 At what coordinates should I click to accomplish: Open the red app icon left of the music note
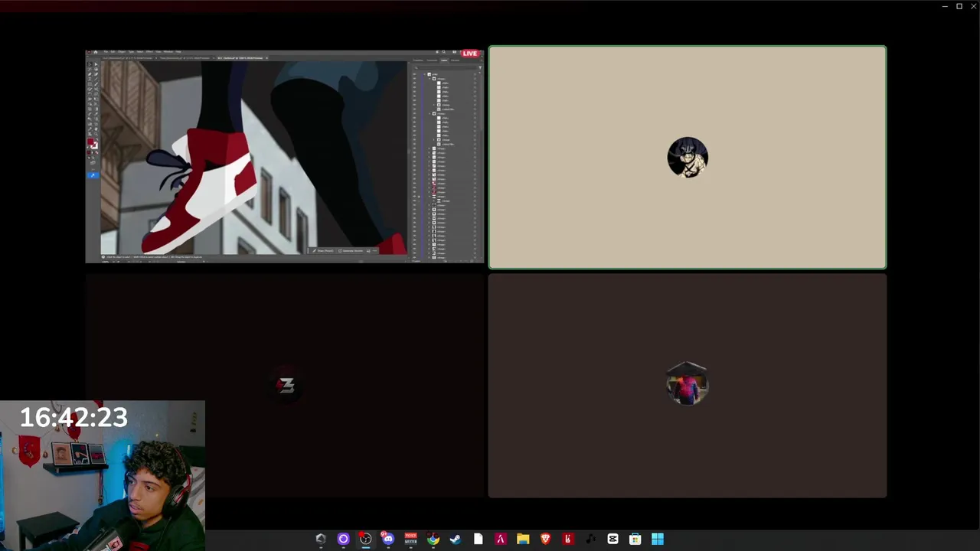(568, 539)
